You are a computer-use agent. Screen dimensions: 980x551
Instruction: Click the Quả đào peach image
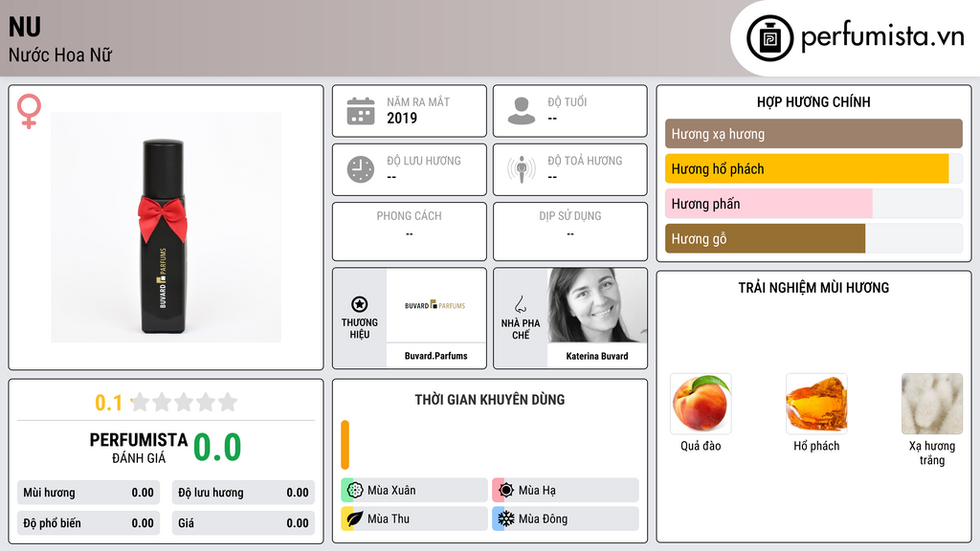pyautogui.click(x=701, y=404)
